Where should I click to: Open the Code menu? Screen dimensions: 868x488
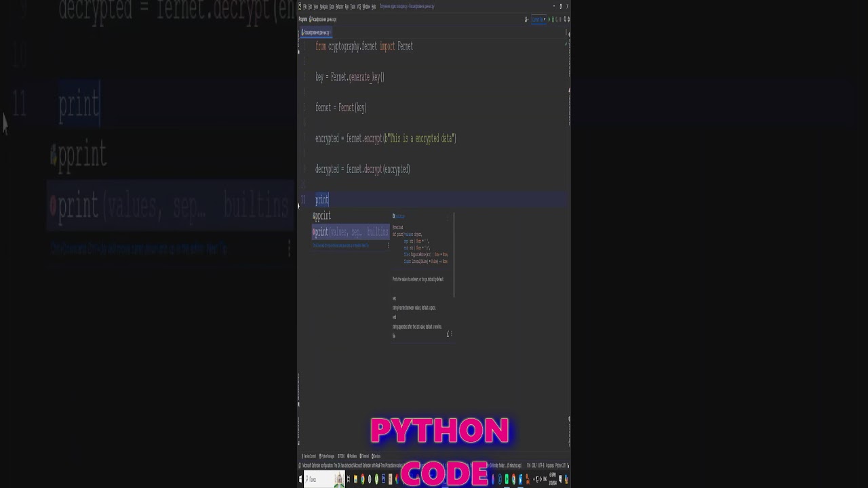coord(332,7)
